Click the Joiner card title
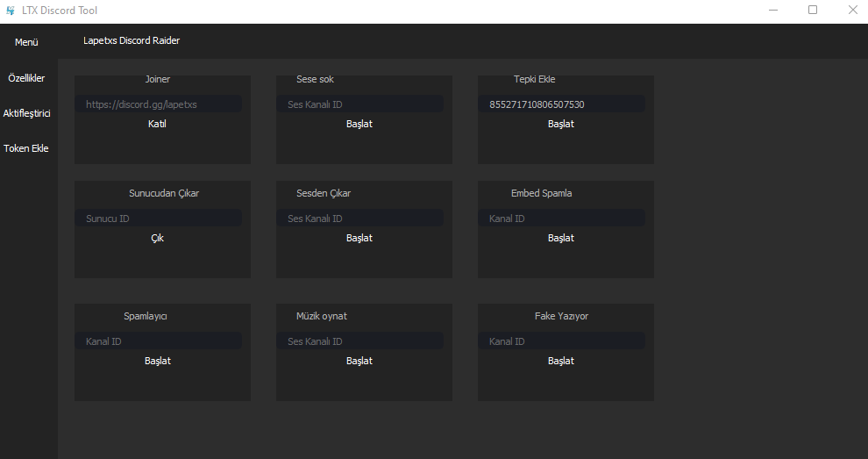Screen dimensions: 868x459 click(157, 79)
